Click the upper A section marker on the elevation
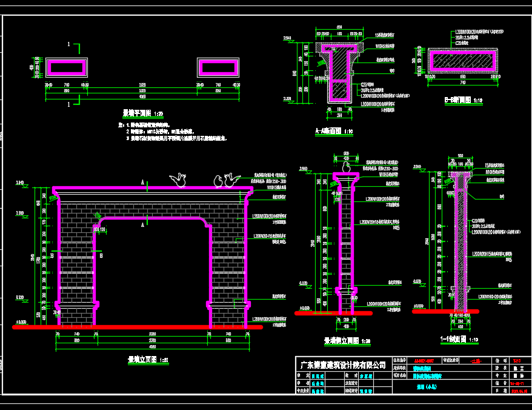532x410 pixels. [x=145, y=185]
